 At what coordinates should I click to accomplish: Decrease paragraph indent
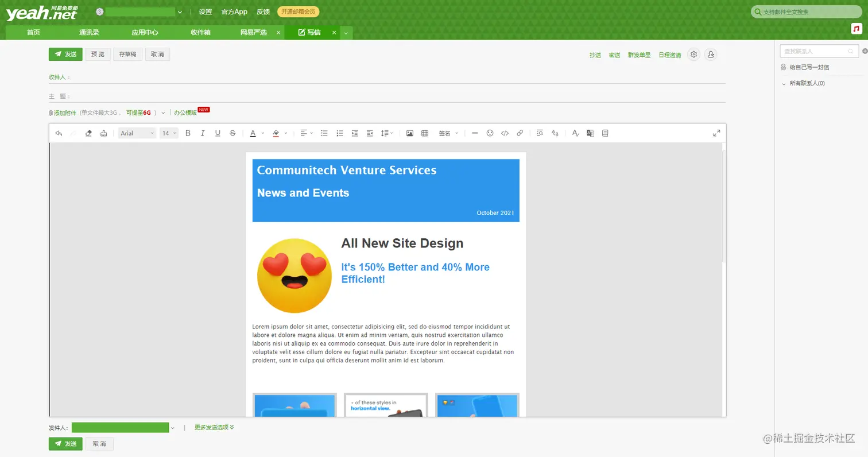[x=370, y=133]
